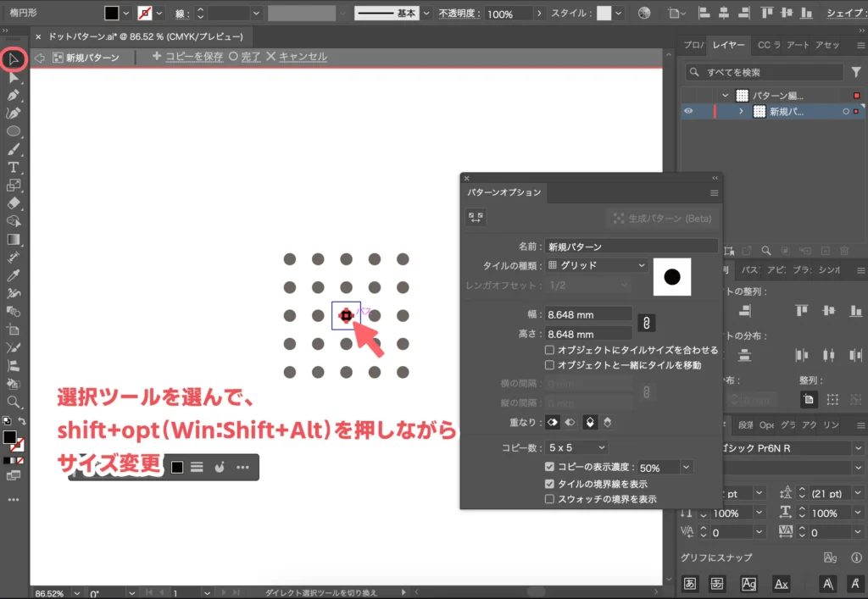Image resolution: width=868 pixels, height=599 pixels.
Task: Open the コピー数 5 x 5 dropdown
Action: point(576,446)
